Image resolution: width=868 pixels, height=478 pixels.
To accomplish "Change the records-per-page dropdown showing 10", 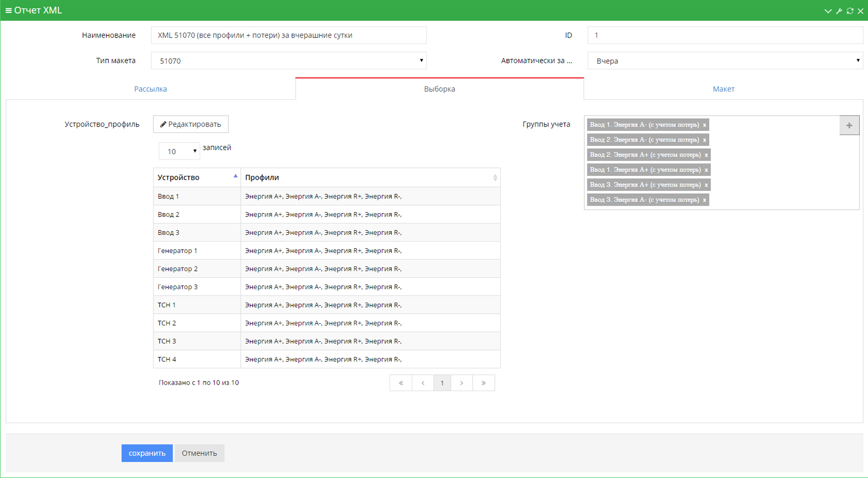I will point(179,151).
